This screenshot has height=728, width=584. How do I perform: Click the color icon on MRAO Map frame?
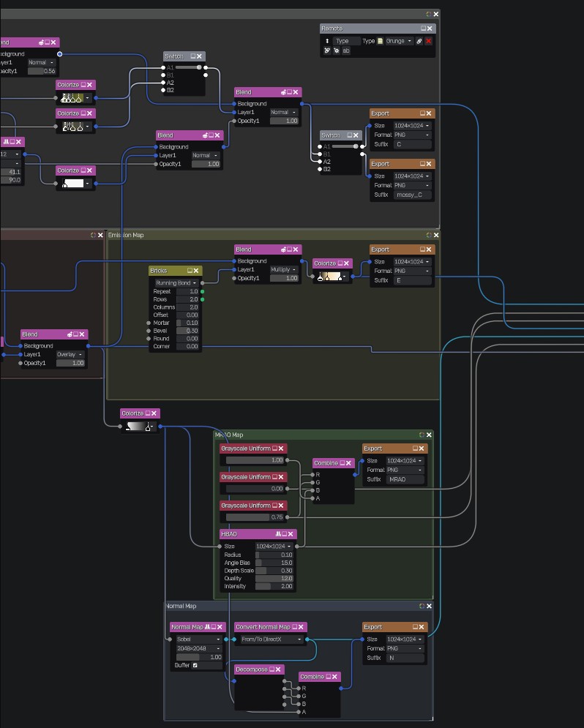pos(422,435)
